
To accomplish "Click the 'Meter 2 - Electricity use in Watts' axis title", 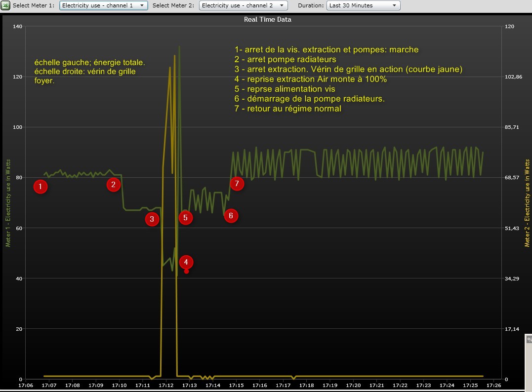I will coord(527,203).
